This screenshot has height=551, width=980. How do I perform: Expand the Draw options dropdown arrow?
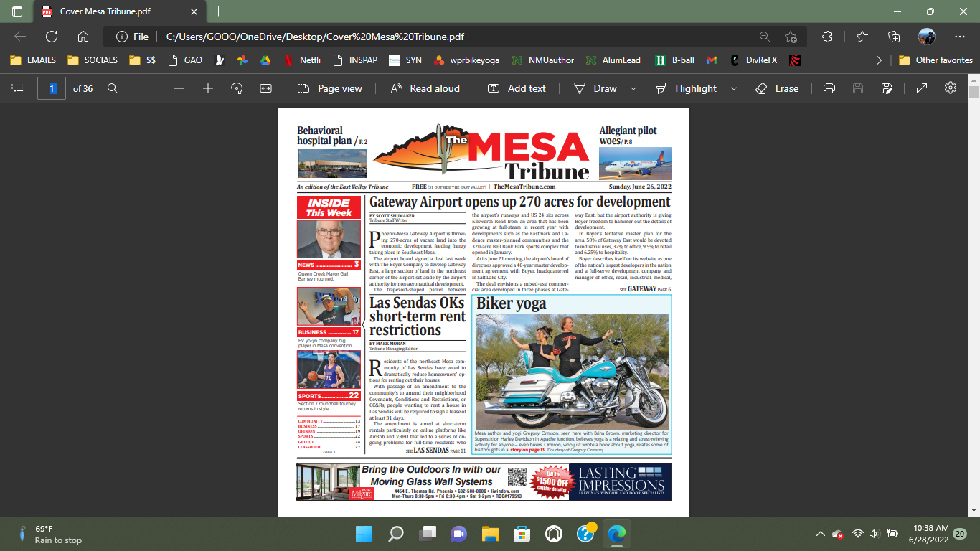coord(633,88)
